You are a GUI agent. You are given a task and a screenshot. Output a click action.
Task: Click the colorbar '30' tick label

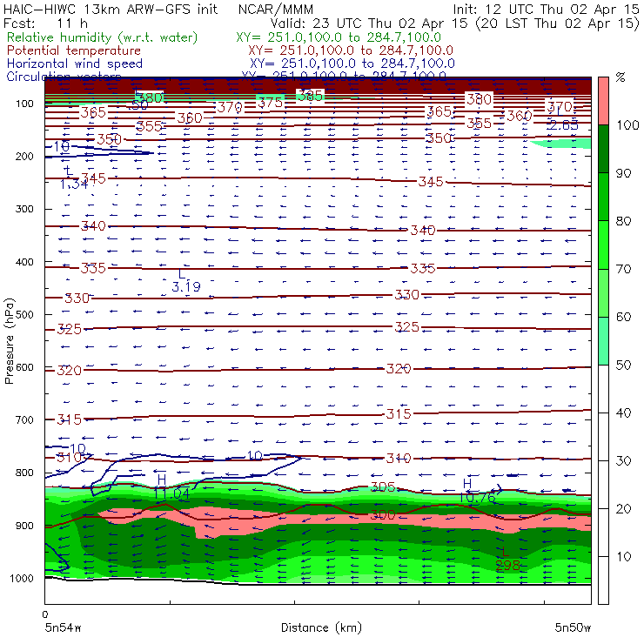tap(623, 461)
